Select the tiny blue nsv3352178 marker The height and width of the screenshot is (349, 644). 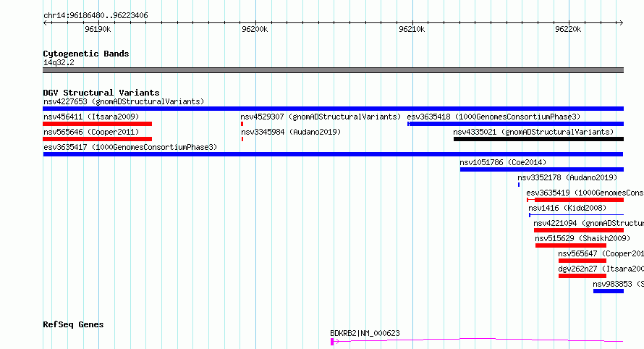(x=519, y=185)
